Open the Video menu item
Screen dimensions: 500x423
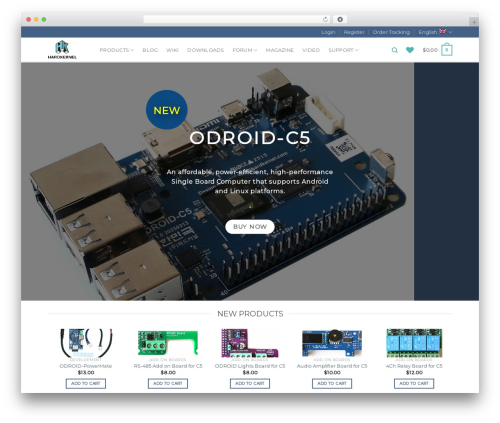pyautogui.click(x=311, y=50)
